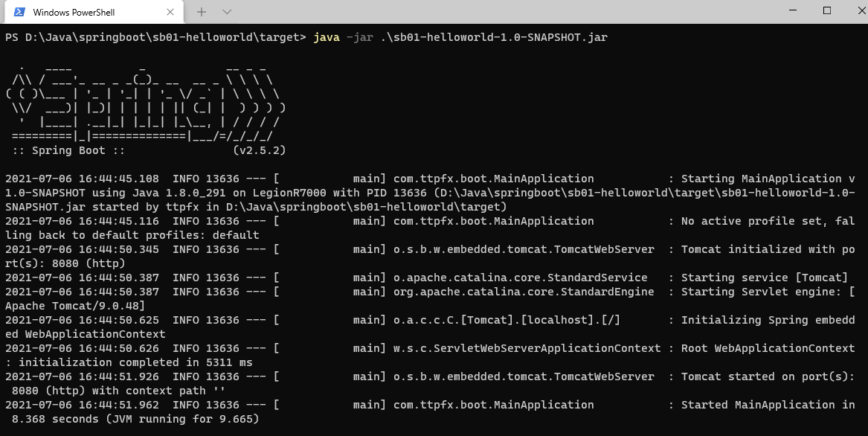
Task: Open a new tab with the plus button
Action: tap(202, 12)
